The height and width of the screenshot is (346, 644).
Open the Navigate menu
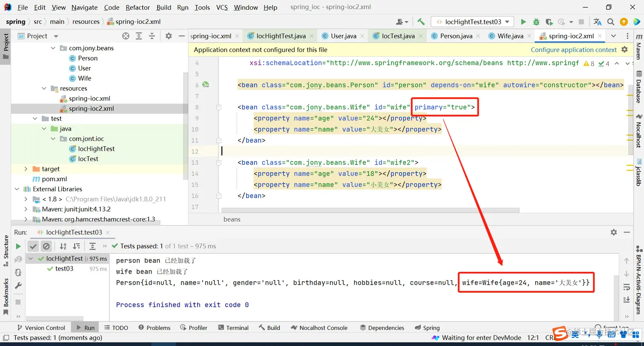pyautogui.click(x=84, y=7)
